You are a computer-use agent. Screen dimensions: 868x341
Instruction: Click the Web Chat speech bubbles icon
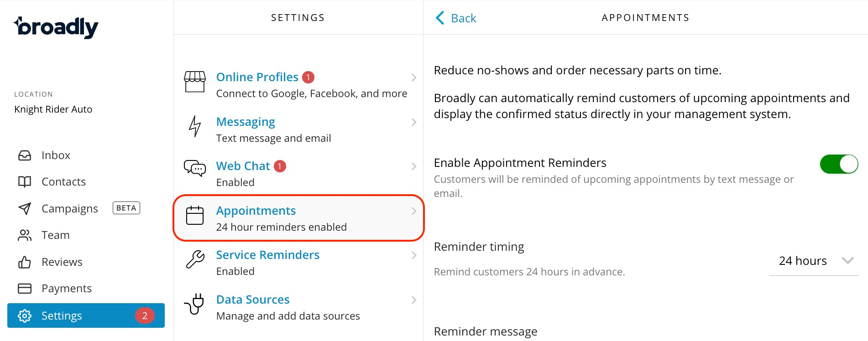[x=195, y=168]
